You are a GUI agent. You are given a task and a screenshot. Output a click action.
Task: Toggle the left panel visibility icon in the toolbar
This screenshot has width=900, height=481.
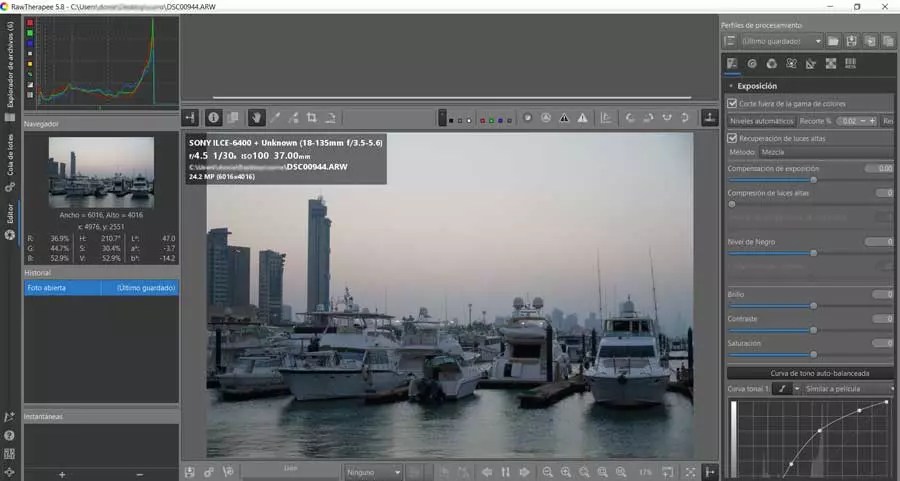coord(191,118)
